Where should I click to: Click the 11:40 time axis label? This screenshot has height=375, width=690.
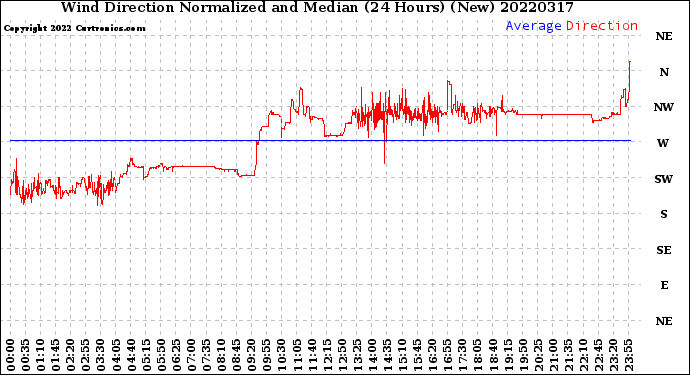(312, 355)
